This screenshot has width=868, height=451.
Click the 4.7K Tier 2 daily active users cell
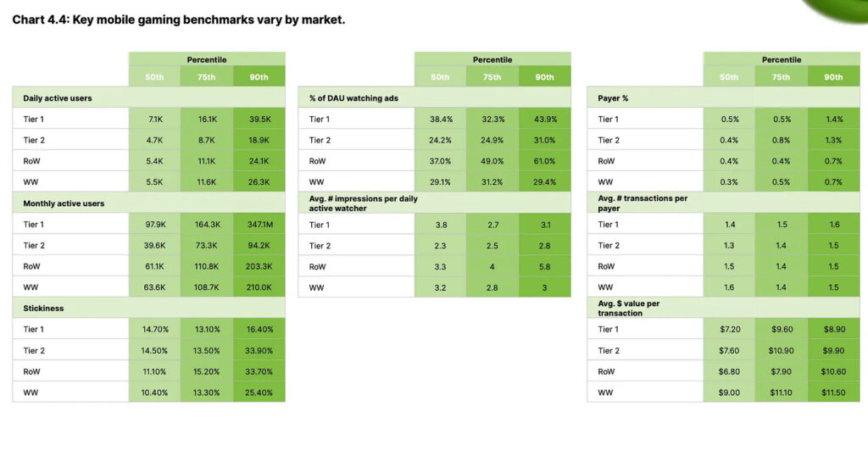[x=154, y=140]
